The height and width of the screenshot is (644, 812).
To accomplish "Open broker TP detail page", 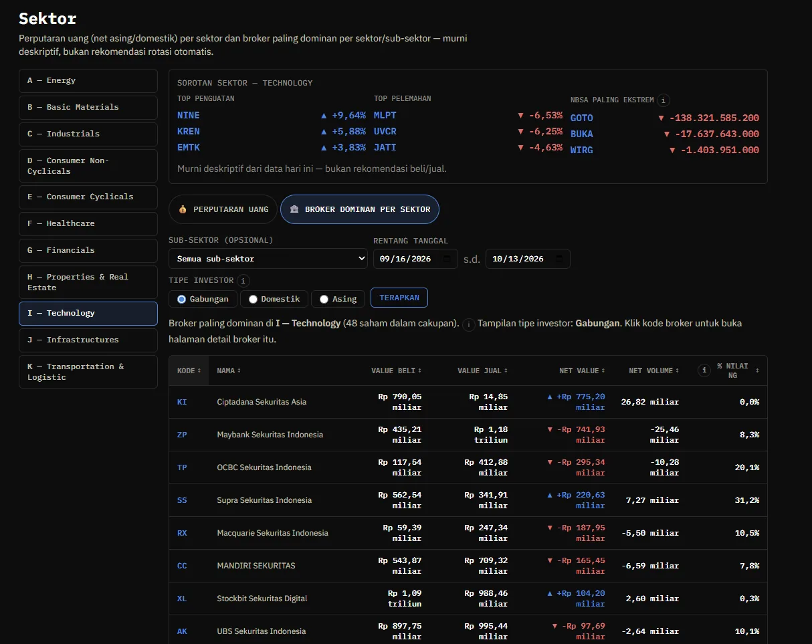I will pyautogui.click(x=182, y=467).
